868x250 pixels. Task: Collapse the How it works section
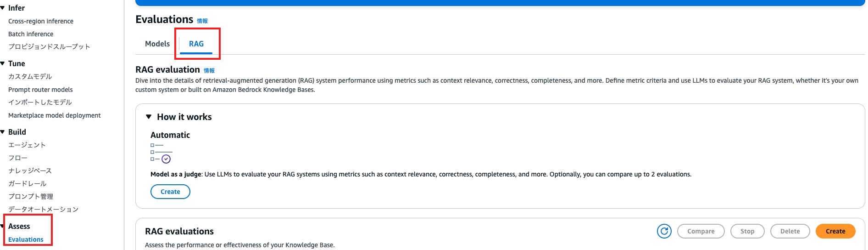pos(149,117)
